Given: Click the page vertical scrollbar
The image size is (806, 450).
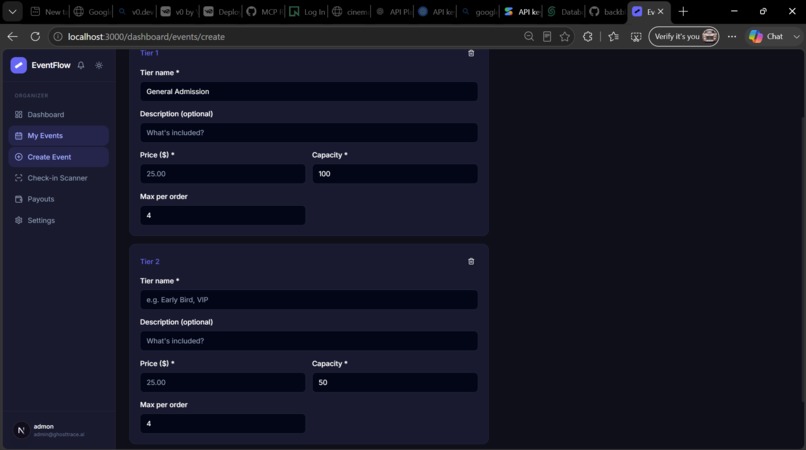Looking at the screenshot, I should coord(802,260).
